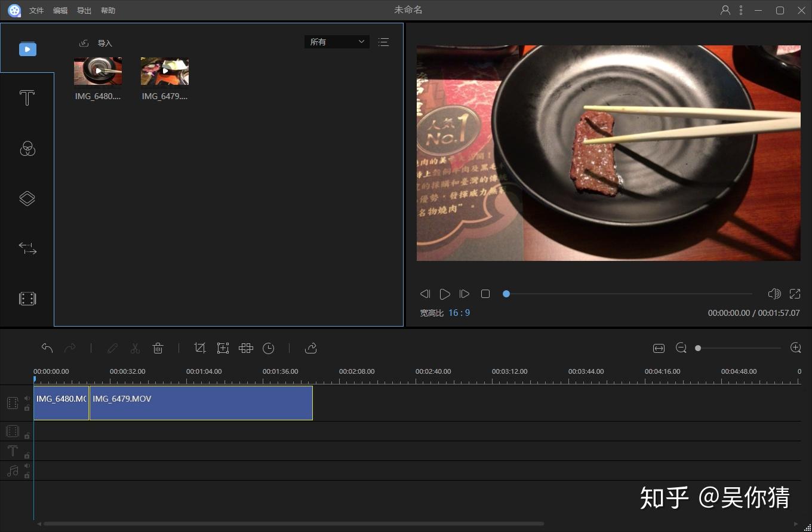Expand the 所有 media filter dropdown
Screen dimensions: 812x532
[337, 42]
